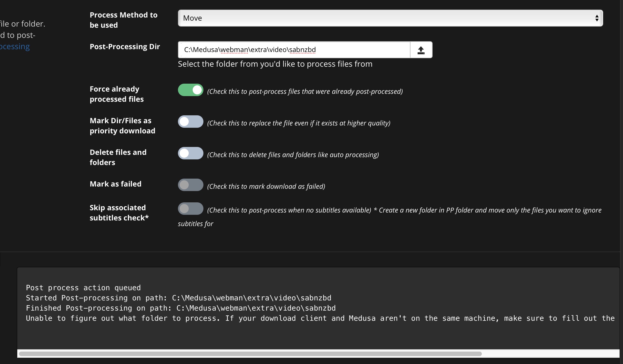The height and width of the screenshot is (364, 623).
Task: Click the 'Mark as failed' label
Action: (115, 184)
